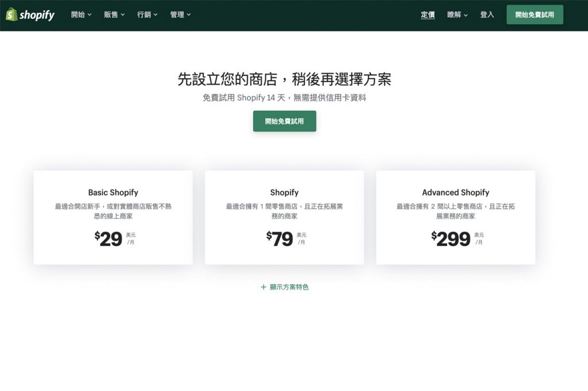This screenshot has width=588, height=391.
Task: Click the $299 price text
Action: pos(451,239)
